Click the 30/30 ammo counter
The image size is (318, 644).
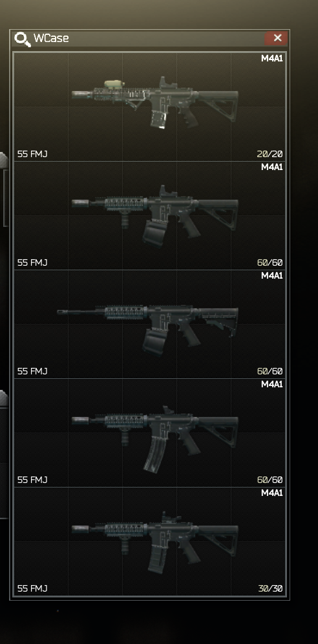pyautogui.click(x=270, y=588)
